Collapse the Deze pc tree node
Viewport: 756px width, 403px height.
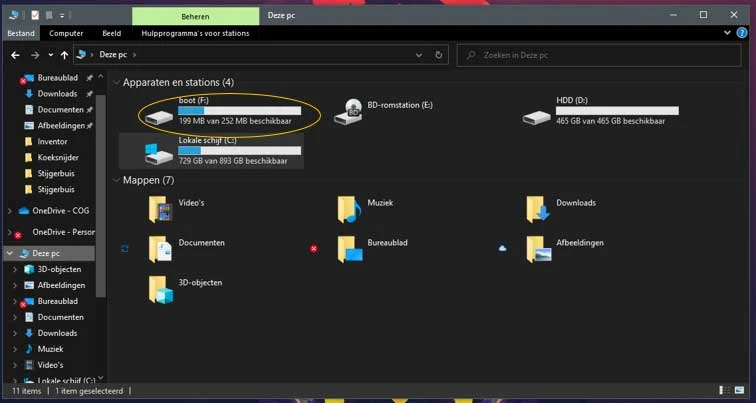point(10,253)
